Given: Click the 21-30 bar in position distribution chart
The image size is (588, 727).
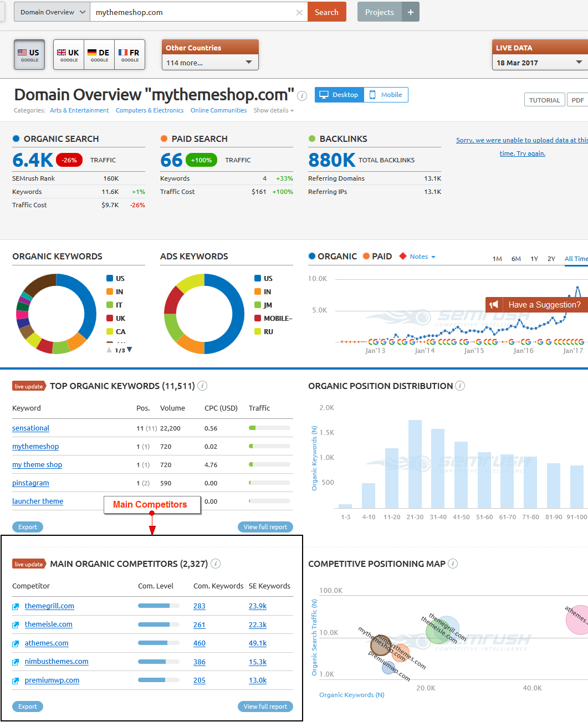Looking at the screenshot, I should pyautogui.click(x=415, y=464).
